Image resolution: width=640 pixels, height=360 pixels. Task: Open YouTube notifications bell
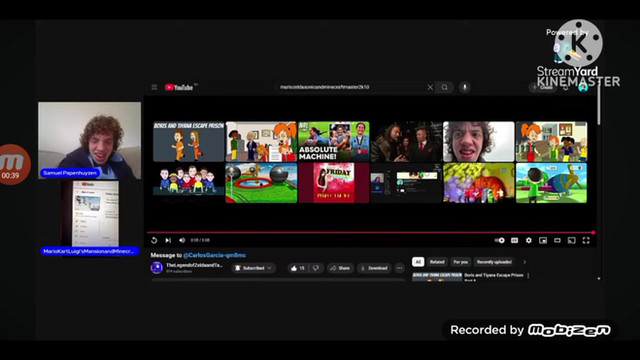(x=566, y=87)
